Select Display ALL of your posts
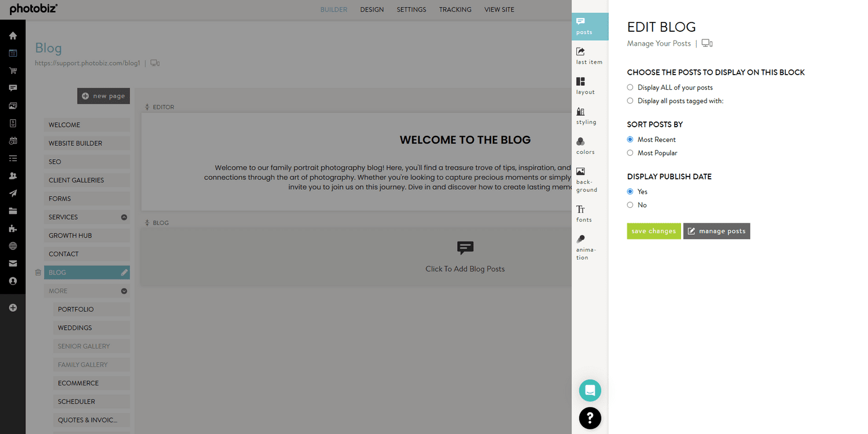The image size is (868, 434). 630,87
